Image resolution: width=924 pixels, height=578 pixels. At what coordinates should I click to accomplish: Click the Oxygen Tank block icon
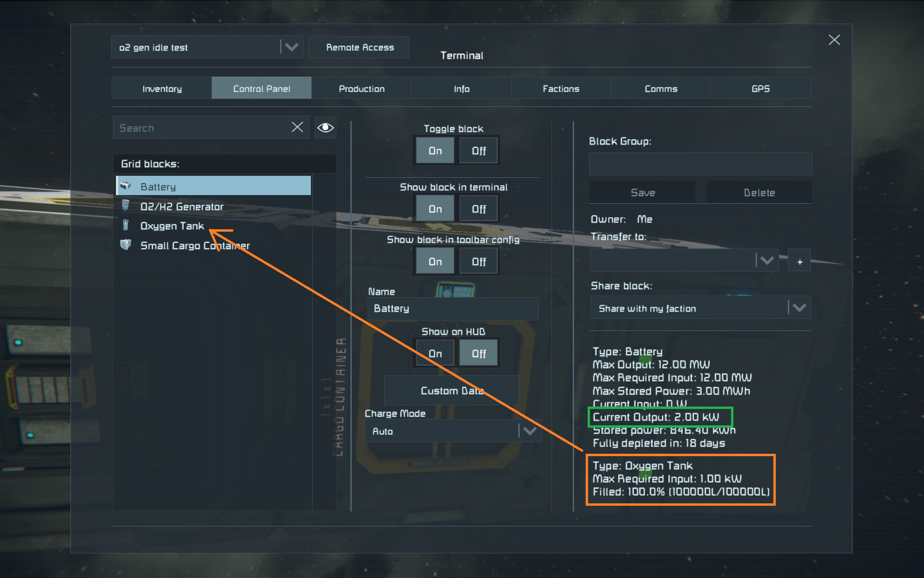click(x=126, y=225)
